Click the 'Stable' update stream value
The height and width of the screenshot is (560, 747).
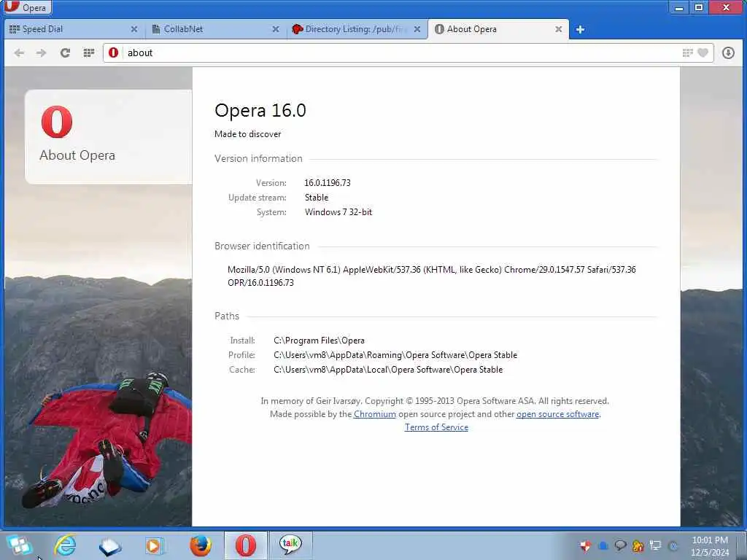317,198
